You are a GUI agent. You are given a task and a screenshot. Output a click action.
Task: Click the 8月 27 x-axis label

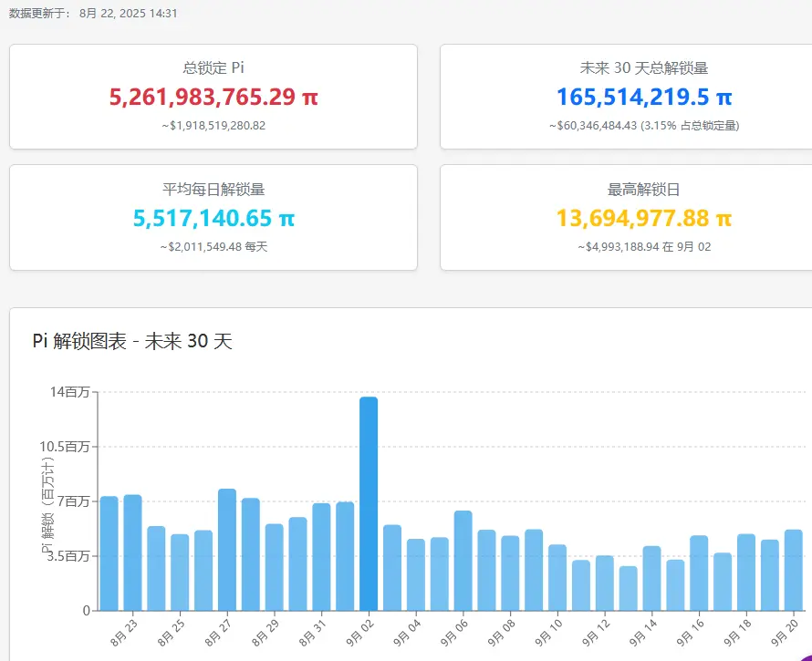(219, 633)
